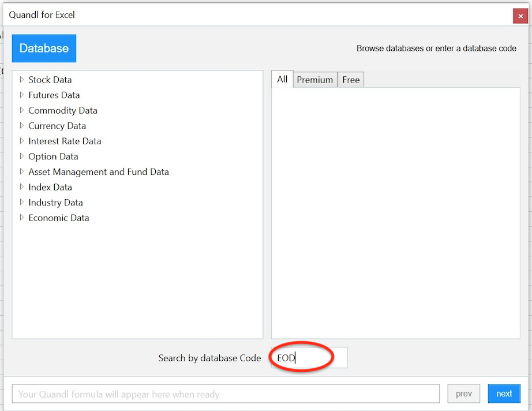Focus the Search by database Code field
532x411 pixels.
tap(309, 358)
